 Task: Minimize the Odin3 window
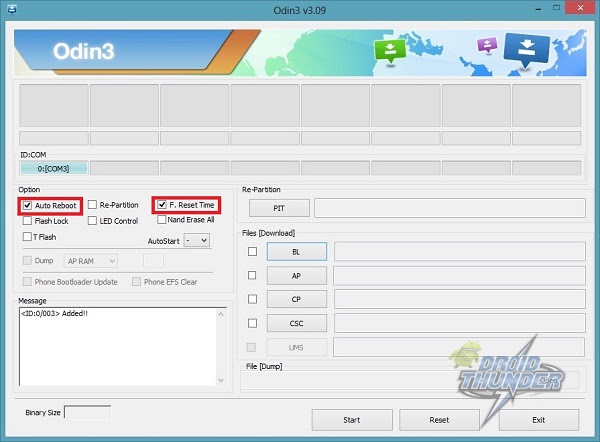[538, 8]
